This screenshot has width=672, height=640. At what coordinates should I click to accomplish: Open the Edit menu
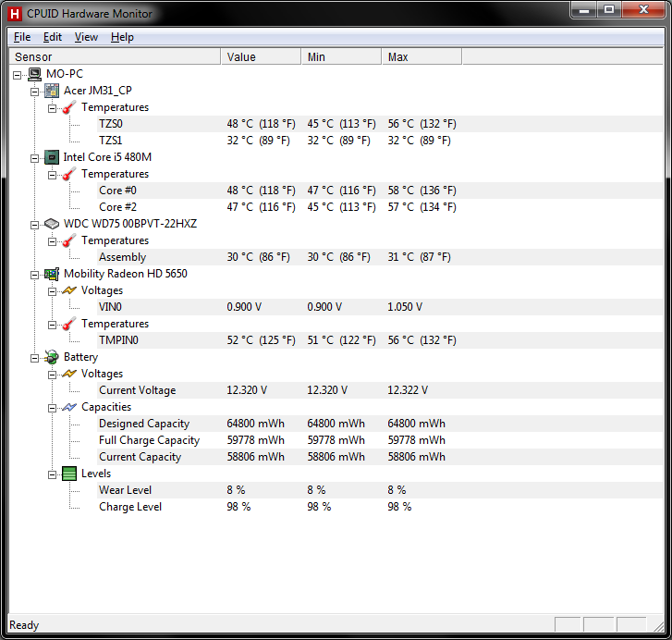53,37
